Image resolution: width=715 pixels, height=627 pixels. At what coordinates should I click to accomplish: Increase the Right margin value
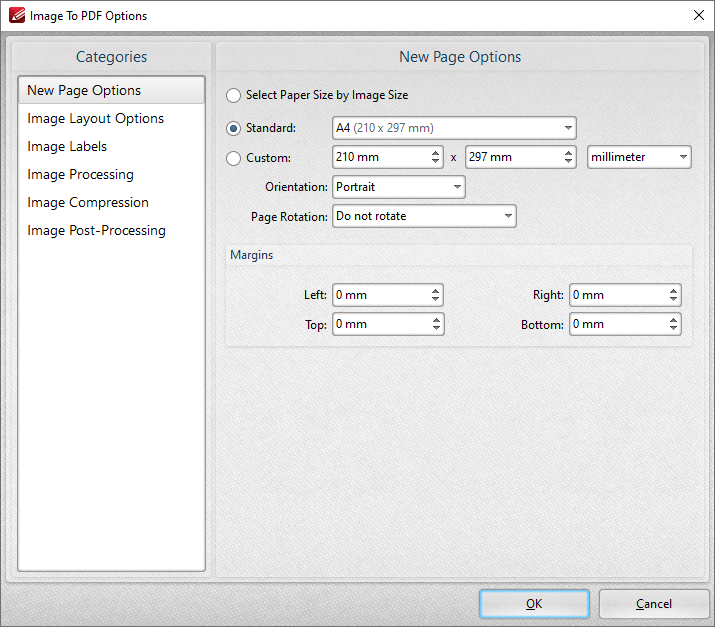point(674,290)
